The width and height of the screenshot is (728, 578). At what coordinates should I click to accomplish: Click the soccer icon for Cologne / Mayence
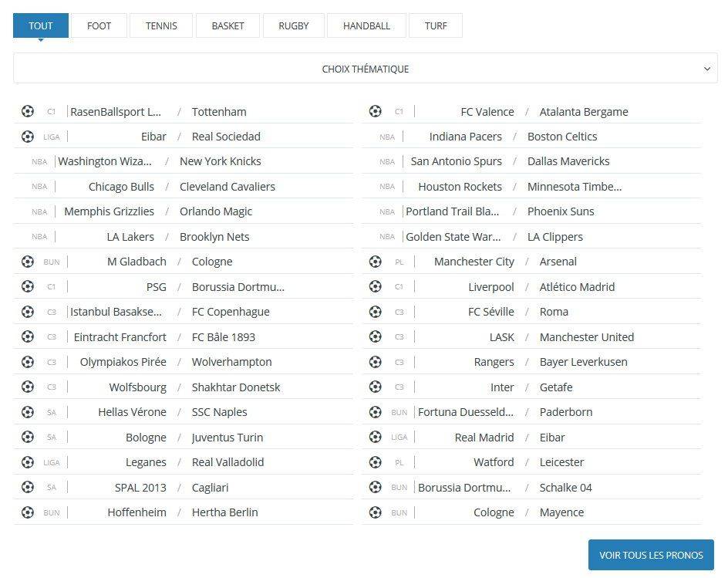(375, 512)
